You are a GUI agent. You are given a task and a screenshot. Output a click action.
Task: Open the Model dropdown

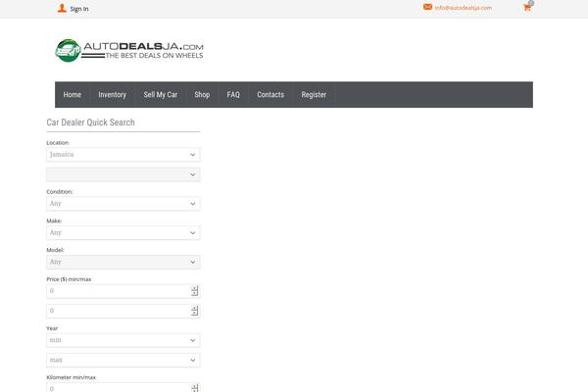[123, 262]
